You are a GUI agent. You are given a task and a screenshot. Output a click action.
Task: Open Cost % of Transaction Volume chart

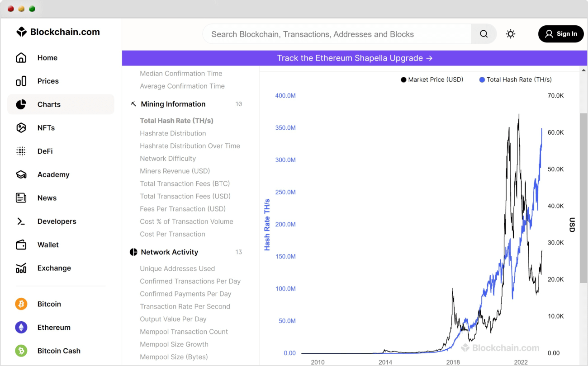click(x=186, y=222)
